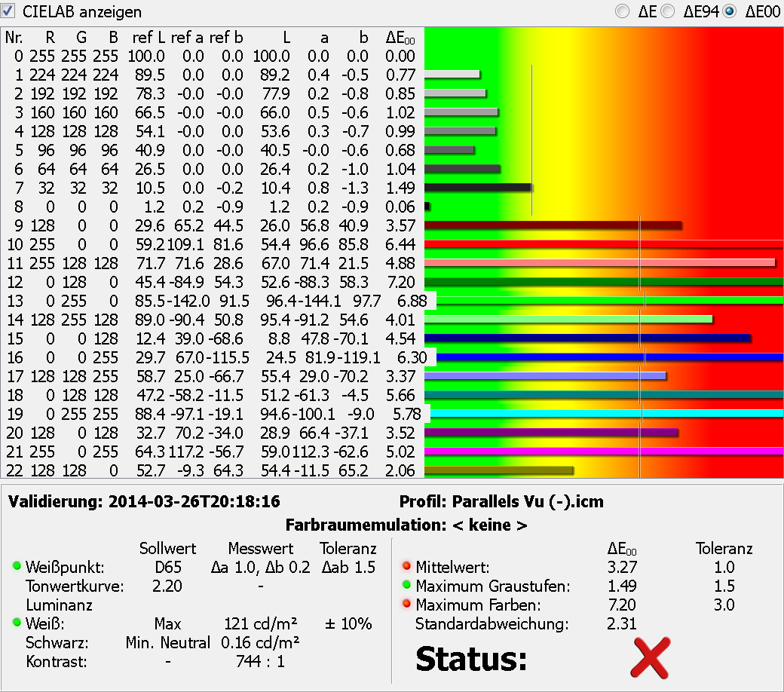Click the green Weißpunkt indicator dot

tap(17, 567)
